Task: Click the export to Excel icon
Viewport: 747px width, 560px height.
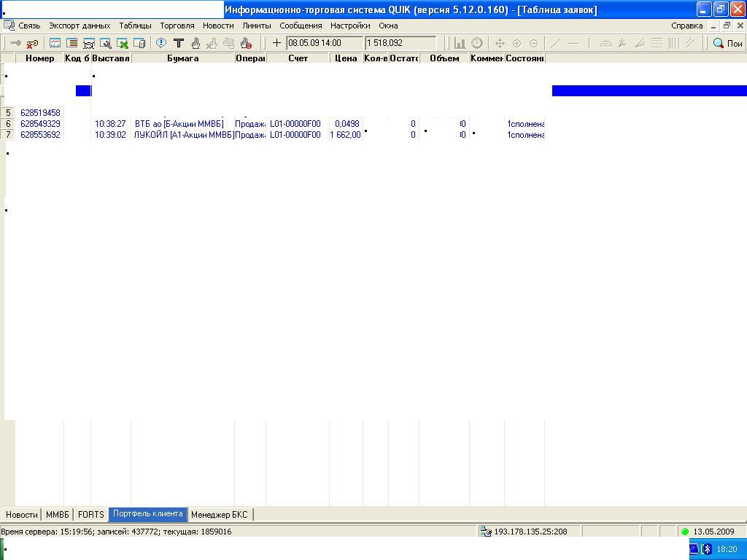Action: tap(123, 43)
